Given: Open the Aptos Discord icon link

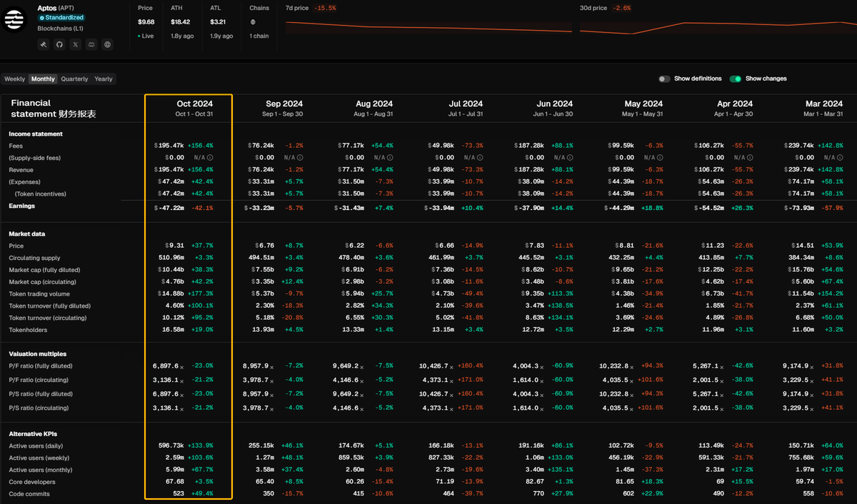Looking at the screenshot, I should [x=91, y=44].
